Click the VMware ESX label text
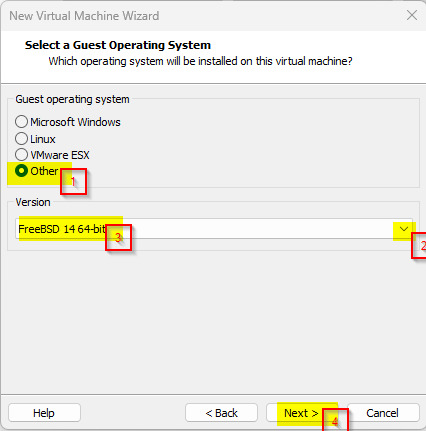Screen dimensions: 426x431 (x=60, y=155)
